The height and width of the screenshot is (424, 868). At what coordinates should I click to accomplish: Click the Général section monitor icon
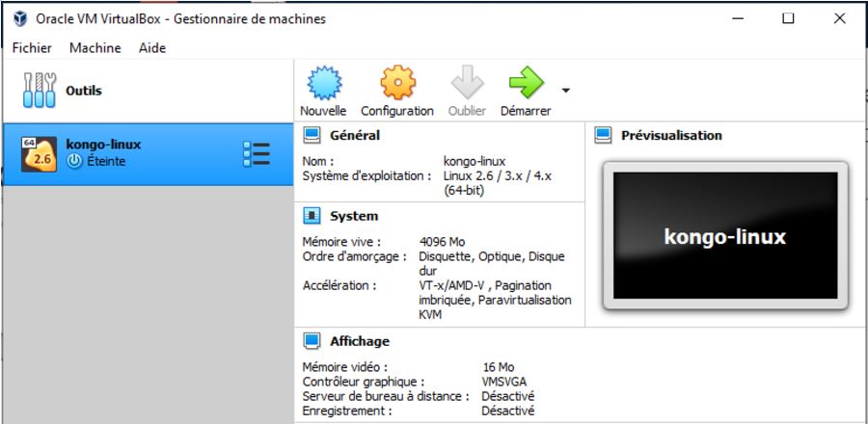(x=312, y=135)
